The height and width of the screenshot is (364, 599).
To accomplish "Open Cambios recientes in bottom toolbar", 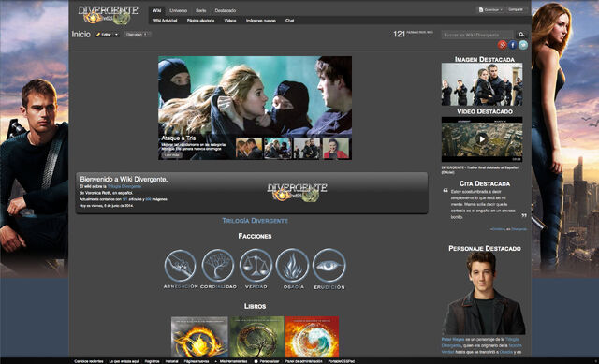I will click(x=89, y=361).
